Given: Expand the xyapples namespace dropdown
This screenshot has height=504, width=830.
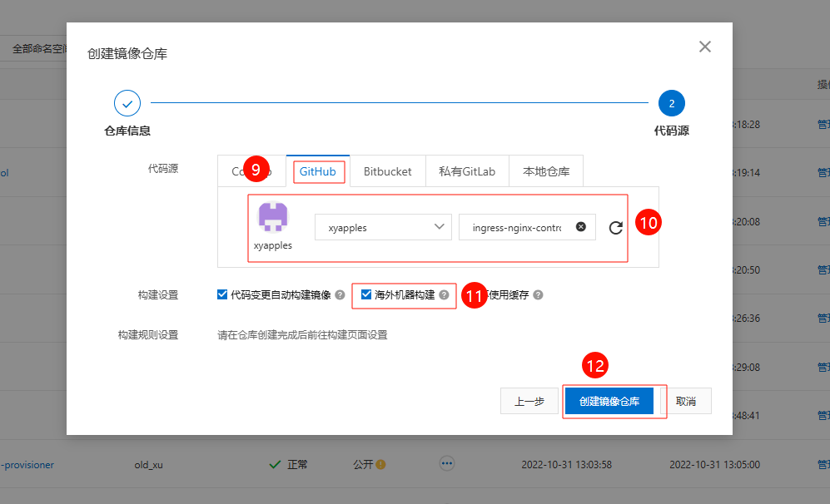Looking at the screenshot, I should [x=383, y=227].
